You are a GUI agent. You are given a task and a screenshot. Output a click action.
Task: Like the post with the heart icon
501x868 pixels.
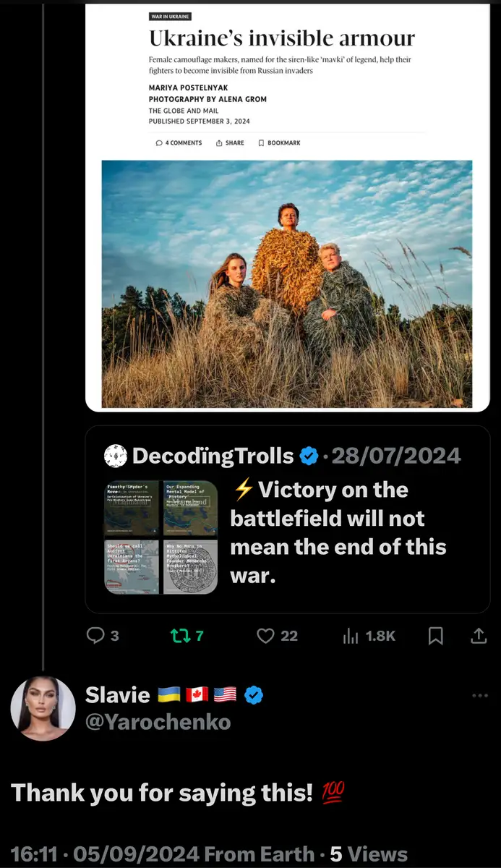coord(266,635)
